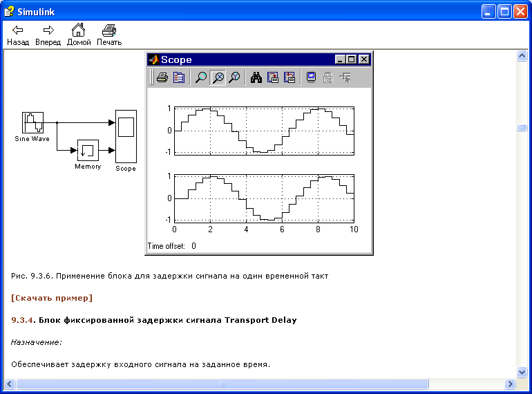Click the Sine Wave block

point(32,122)
